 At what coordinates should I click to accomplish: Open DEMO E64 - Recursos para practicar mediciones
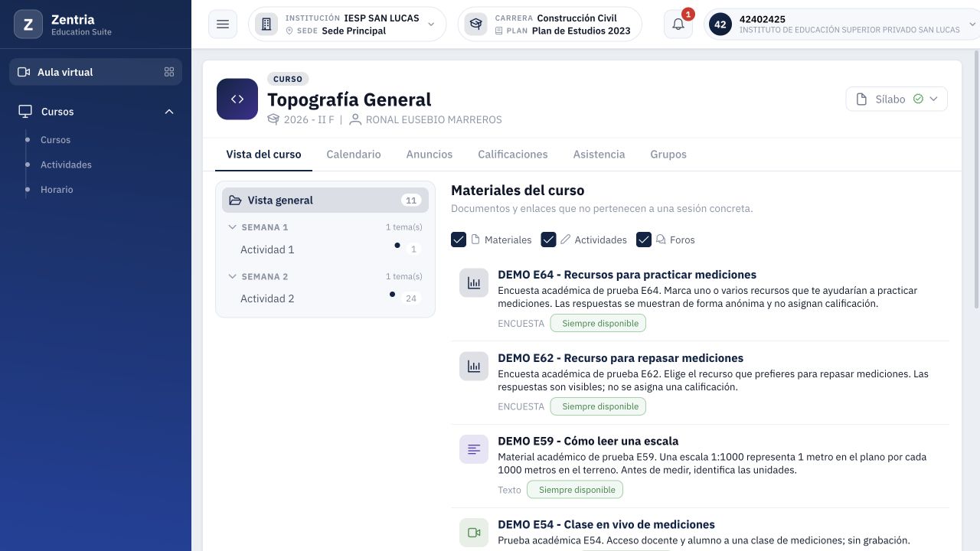coord(627,275)
